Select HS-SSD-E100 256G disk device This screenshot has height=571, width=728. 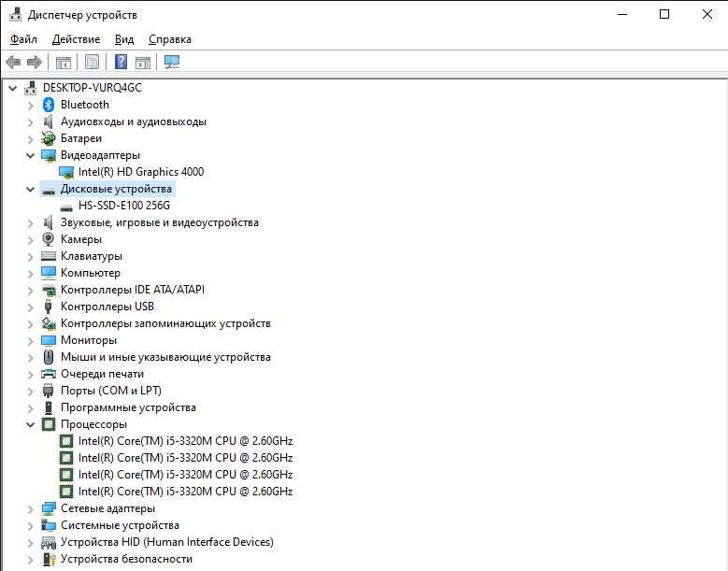coord(124,206)
